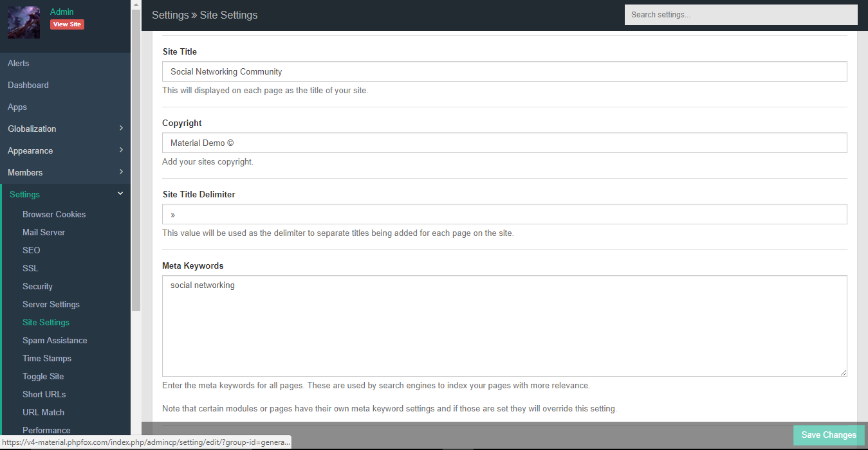This screenshot has height=450, width=868.
Task: Click the Site Title text field
Action: point(504,71)
